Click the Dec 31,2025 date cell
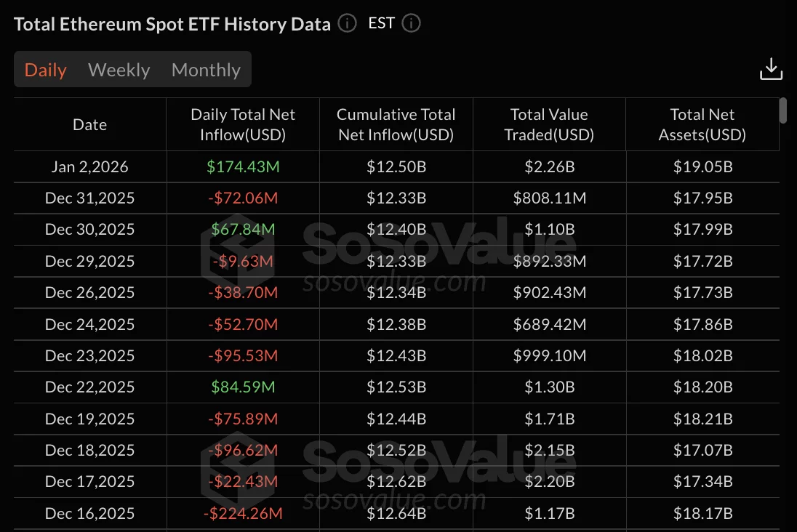 point(89,198)
